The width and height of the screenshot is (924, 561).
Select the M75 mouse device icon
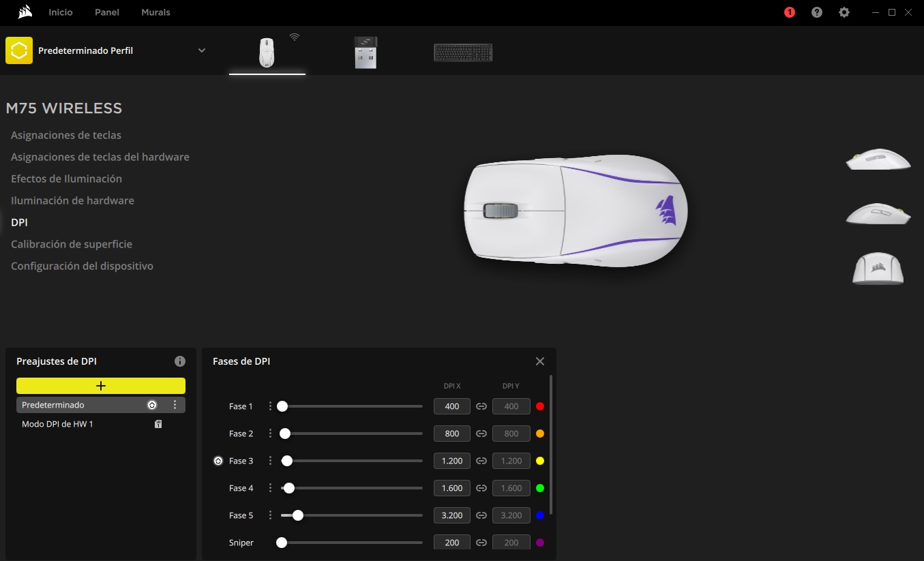coord(267,52)
